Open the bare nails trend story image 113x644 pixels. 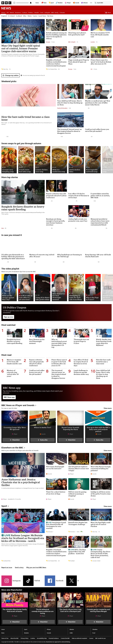click(x=29, y=95)
